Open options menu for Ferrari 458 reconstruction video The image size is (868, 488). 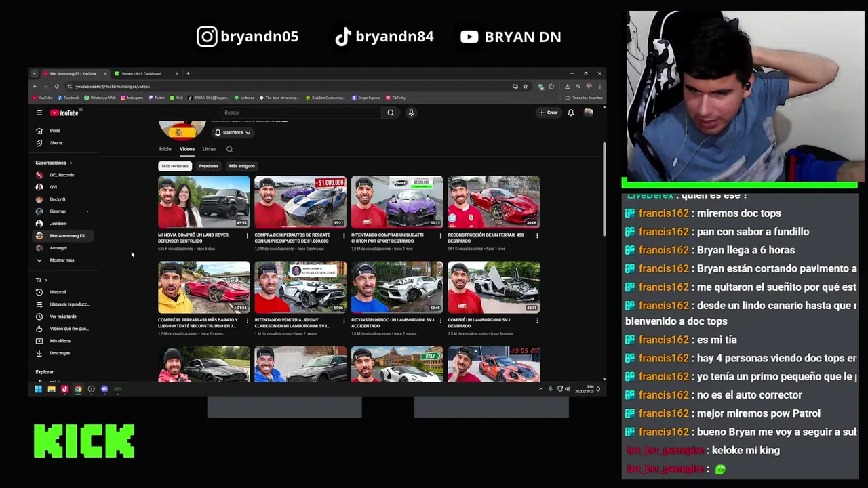pos(537,236)
